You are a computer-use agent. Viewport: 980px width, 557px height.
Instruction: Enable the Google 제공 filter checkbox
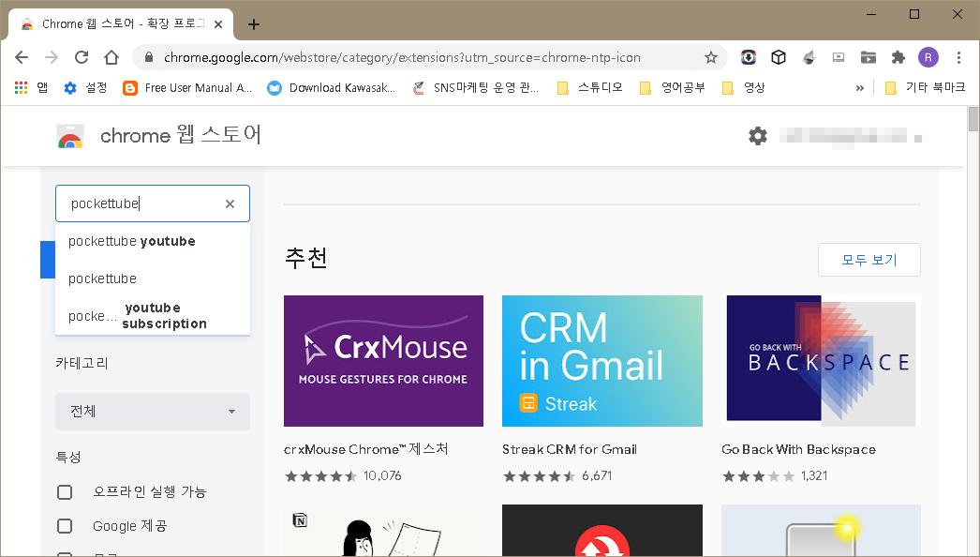65,525
